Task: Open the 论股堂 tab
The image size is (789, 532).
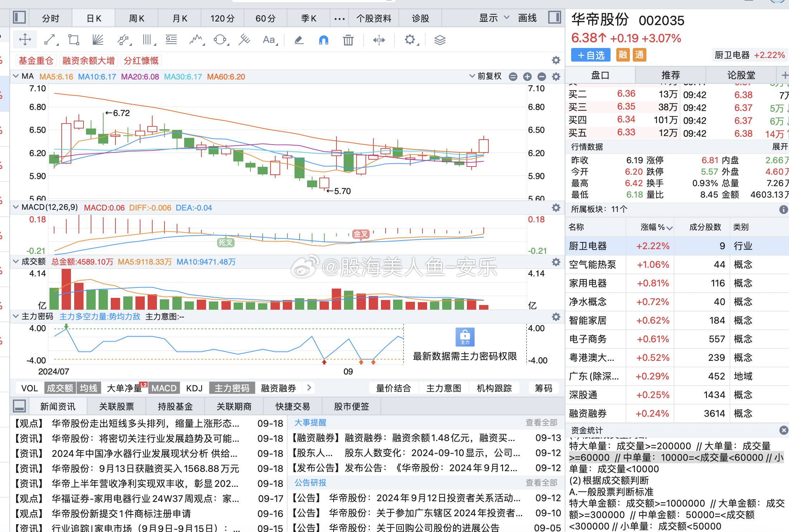Action: pyautogui.click(x=741, y=75)
